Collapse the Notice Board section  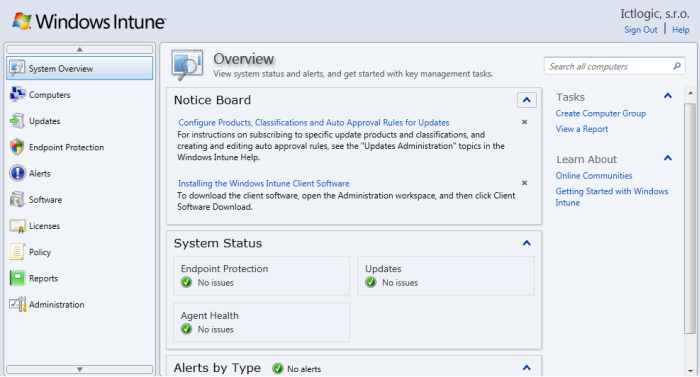point(527,100)
